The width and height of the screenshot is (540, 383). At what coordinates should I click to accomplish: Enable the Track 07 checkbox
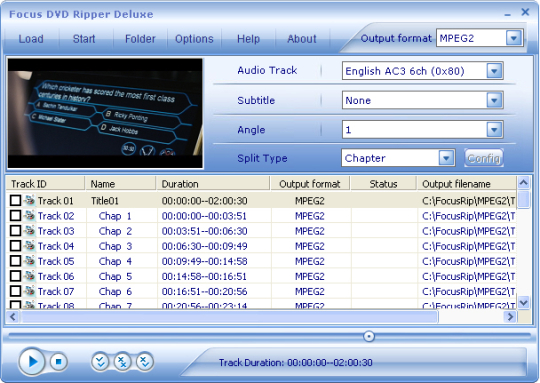(15, 291)
